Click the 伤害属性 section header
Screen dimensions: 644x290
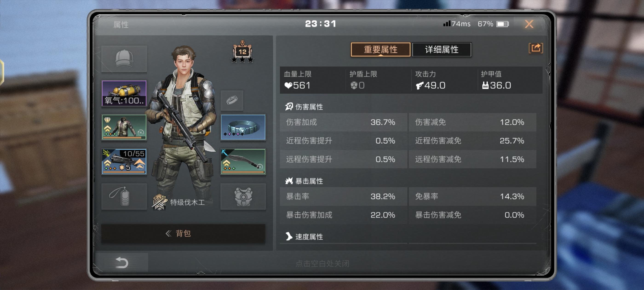pos(304,107)
